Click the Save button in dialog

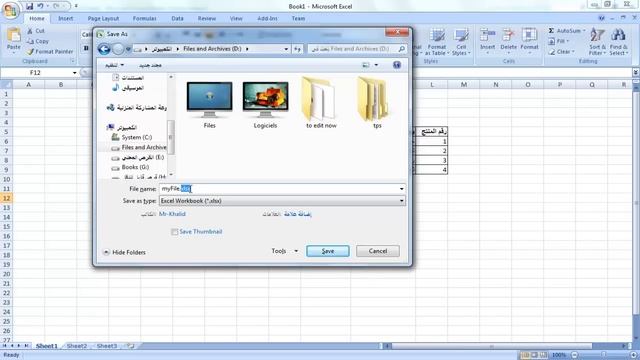pos(328,251)
